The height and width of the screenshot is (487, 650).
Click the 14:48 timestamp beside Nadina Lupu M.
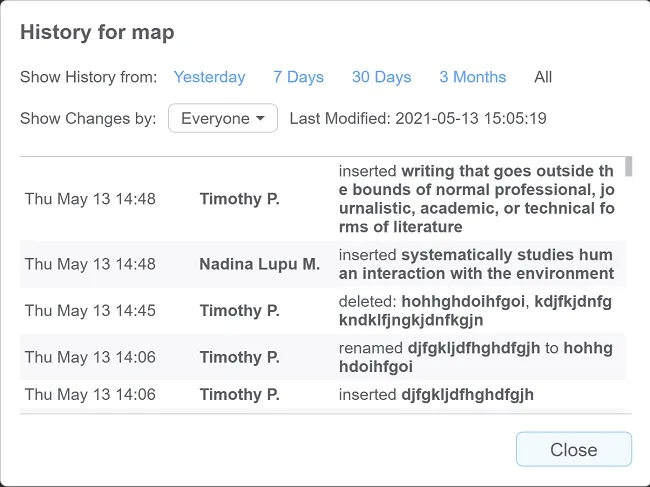click(90, 264)
